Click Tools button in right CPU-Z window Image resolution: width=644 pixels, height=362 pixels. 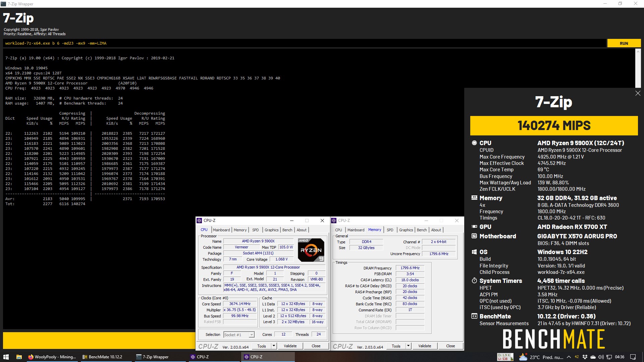pos(396,346)
